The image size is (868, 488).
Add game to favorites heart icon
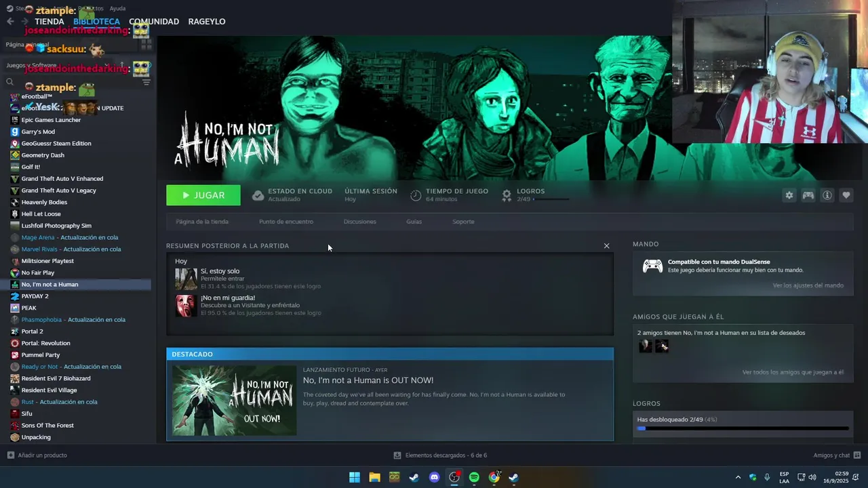pyautogui.click(x=846, y=195)
